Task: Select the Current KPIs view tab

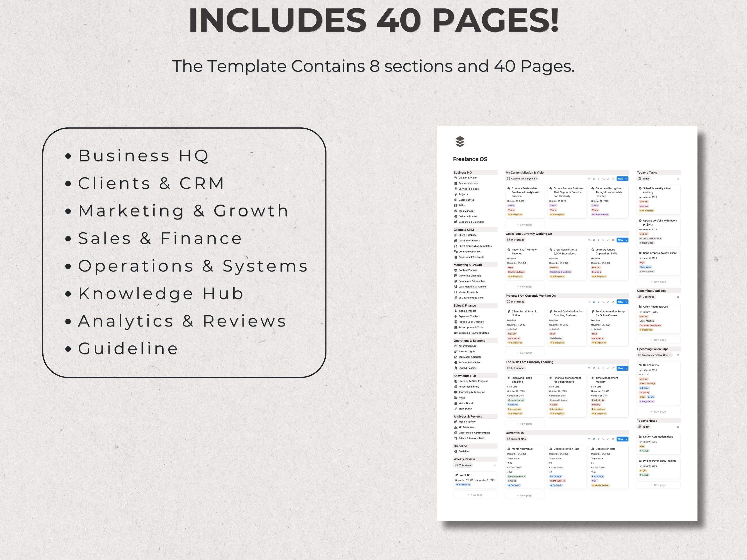Action: [x=516, y=439]
